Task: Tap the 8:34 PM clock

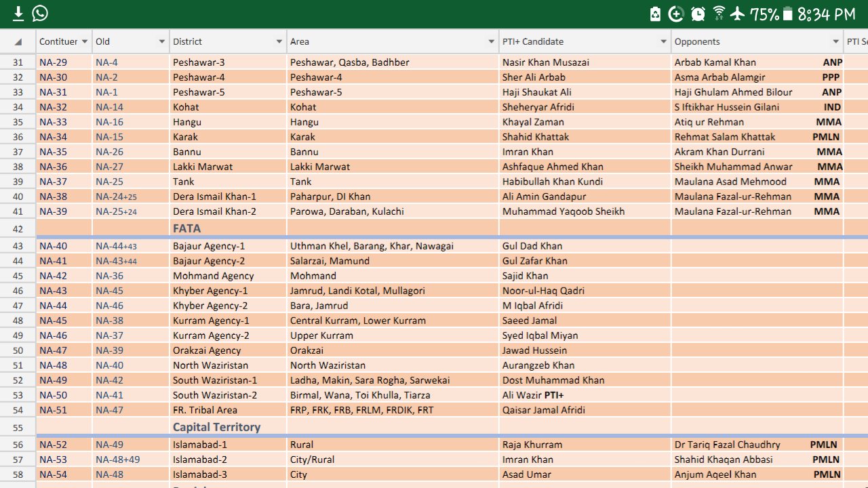Action: [x=827, y=14]
